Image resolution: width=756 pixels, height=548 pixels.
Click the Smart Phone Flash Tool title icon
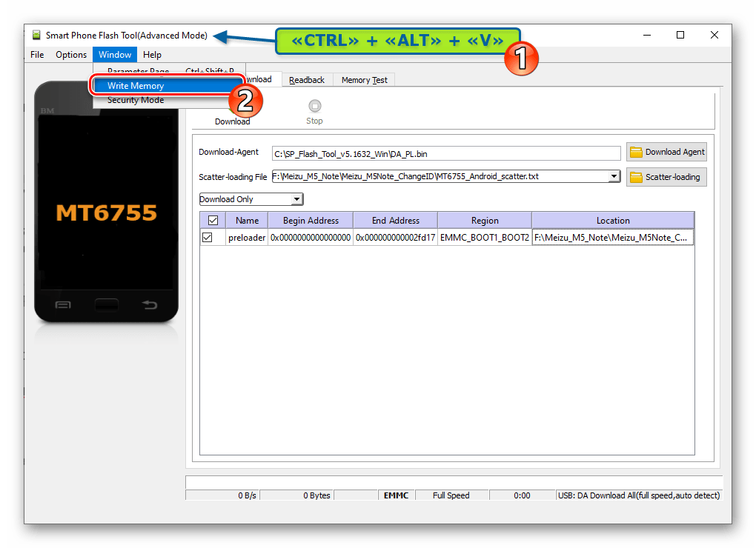[x=36, y=35]
